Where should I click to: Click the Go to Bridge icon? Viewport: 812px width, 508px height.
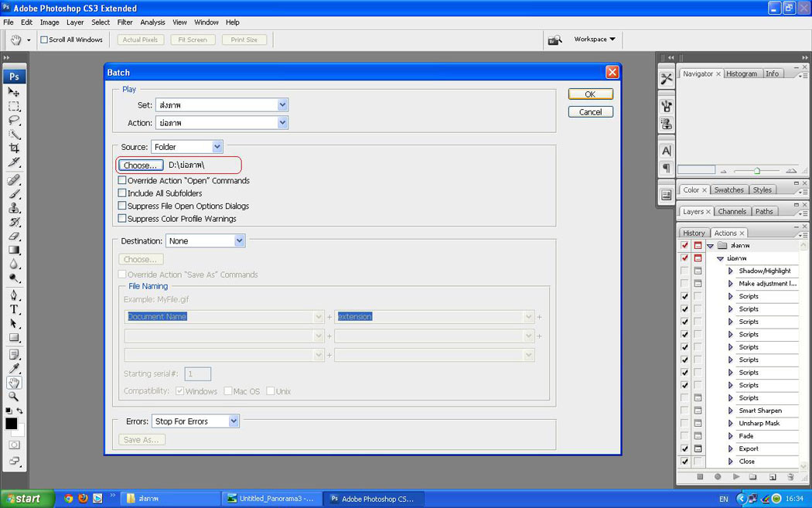(554, 39)
